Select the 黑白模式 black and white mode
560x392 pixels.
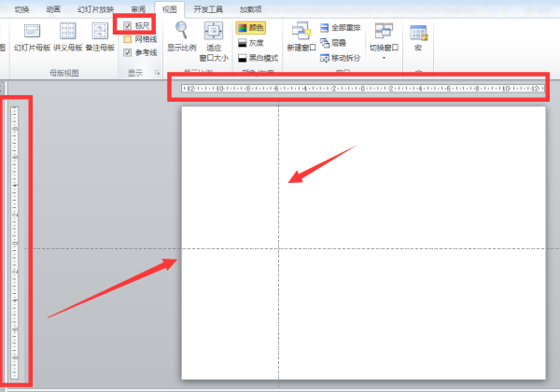(x=258, y=58)
